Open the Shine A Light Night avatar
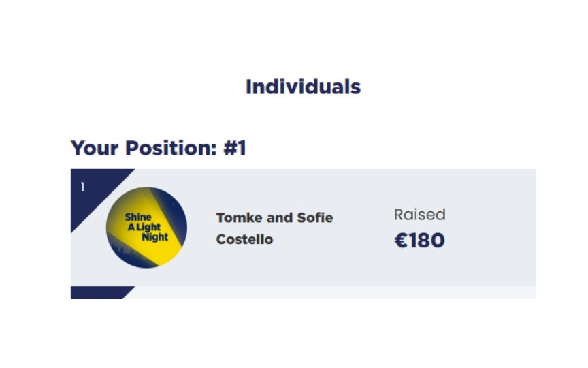 [146, 228]
